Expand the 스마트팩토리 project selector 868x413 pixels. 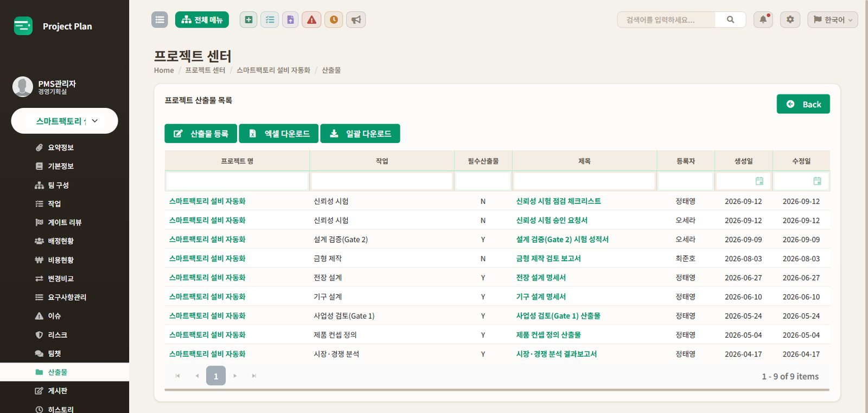tap(65, 121)
